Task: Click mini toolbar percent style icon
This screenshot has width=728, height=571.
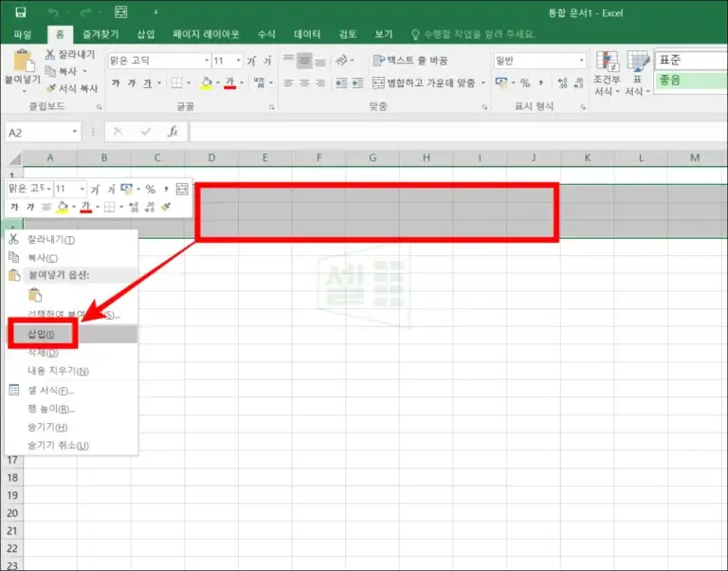Action: [150, 189]
